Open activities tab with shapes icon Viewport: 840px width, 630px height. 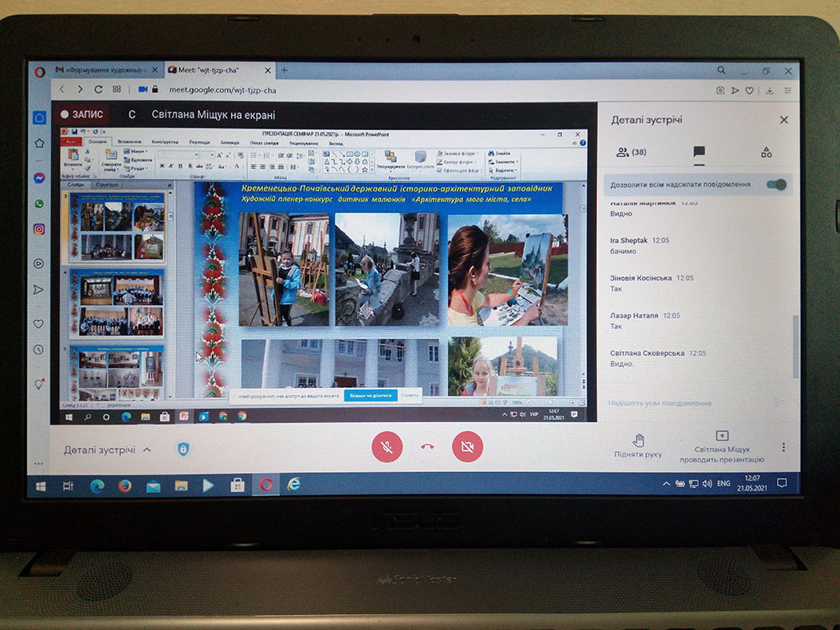coord(767,152)
